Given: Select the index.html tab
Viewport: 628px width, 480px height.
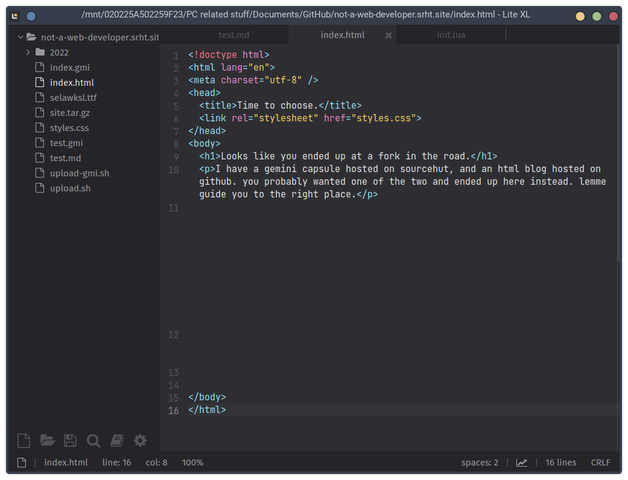Looking at the screenshot, I should point(342,35).
